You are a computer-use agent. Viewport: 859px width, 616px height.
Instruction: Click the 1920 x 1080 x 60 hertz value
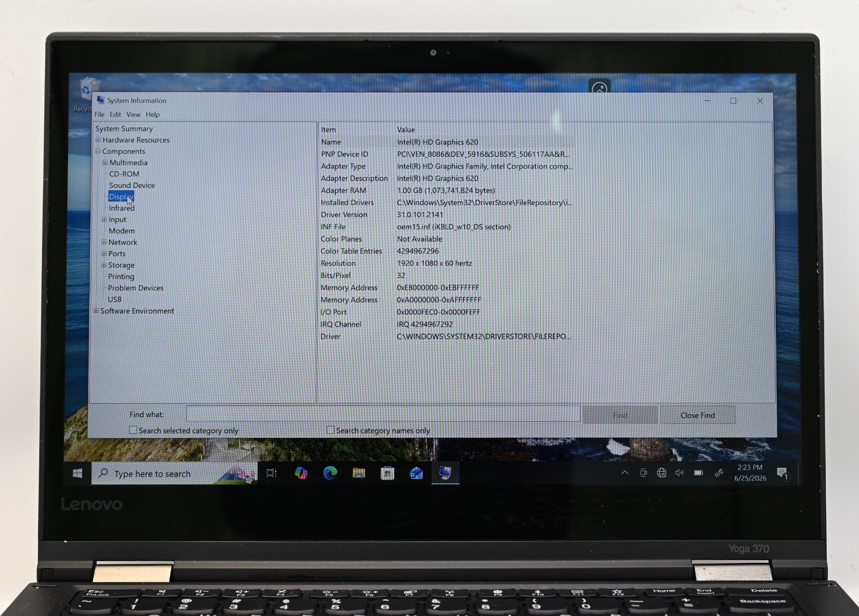coord(434,263)
